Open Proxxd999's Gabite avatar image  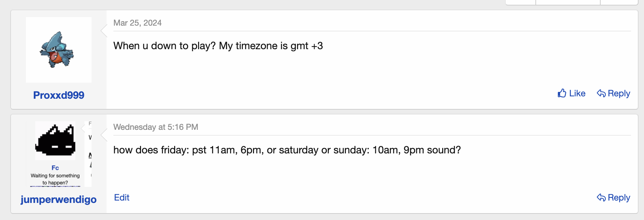58,49
